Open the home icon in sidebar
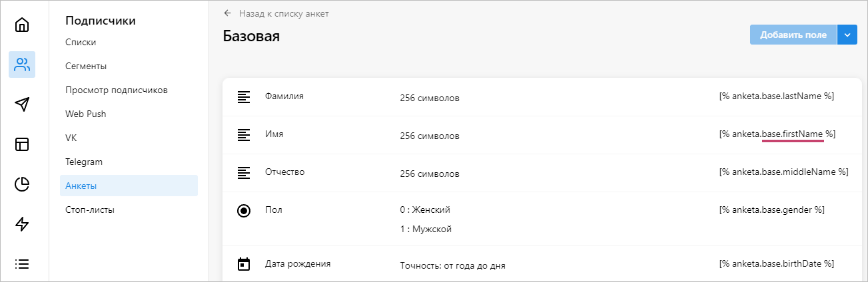This screenshot has height=282, width=868. click(22, 25)
